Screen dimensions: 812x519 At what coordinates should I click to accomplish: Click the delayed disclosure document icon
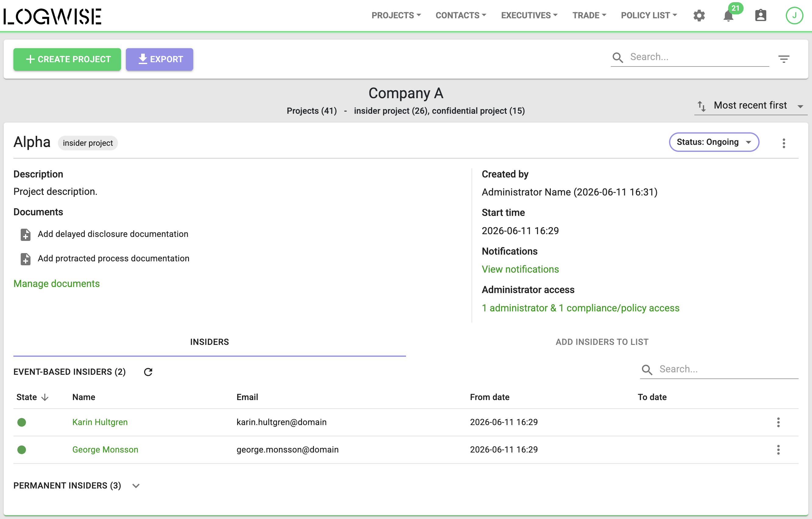coord(26,234)
